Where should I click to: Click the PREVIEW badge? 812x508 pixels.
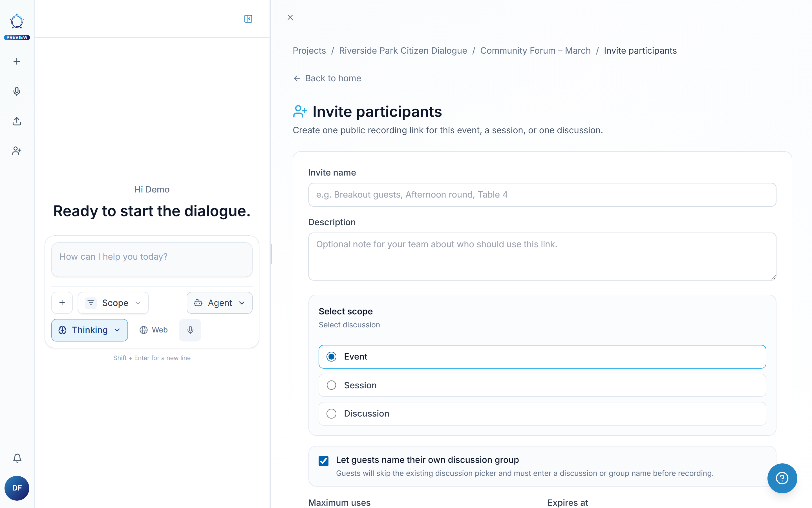tap(17, 38)
